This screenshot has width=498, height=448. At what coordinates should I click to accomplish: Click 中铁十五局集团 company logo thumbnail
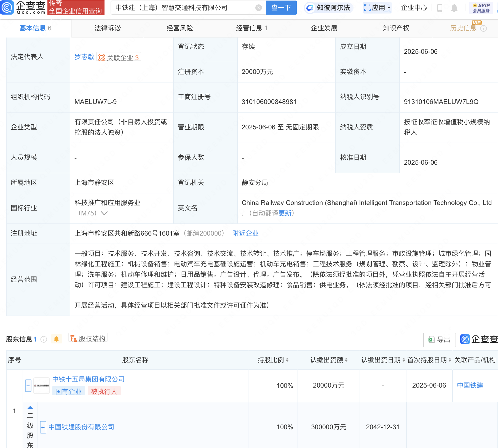[42, 386]
